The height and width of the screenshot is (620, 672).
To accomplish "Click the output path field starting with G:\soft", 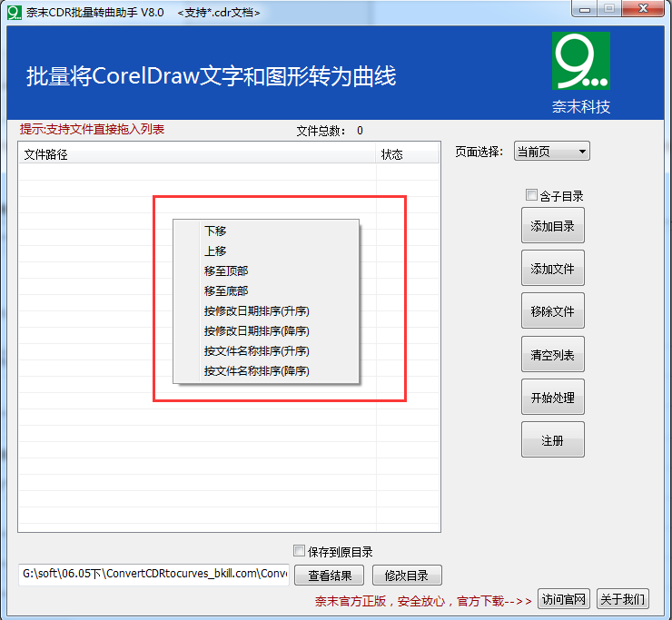I will (x=153, y=574).
